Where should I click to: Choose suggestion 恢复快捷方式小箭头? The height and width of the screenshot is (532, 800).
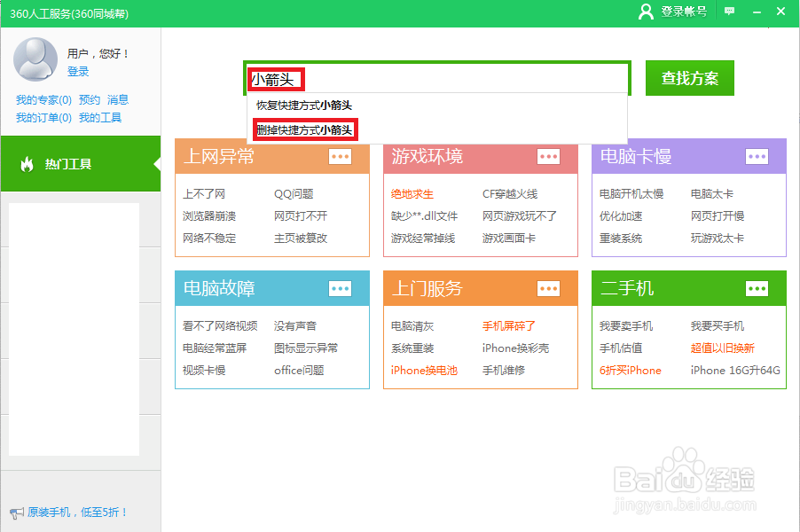[304, 106]
